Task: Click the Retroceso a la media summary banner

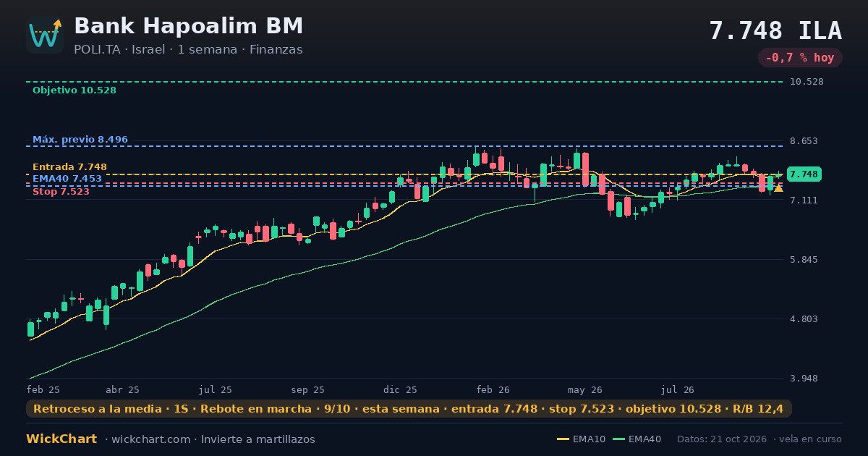Action: coord(409,409)
